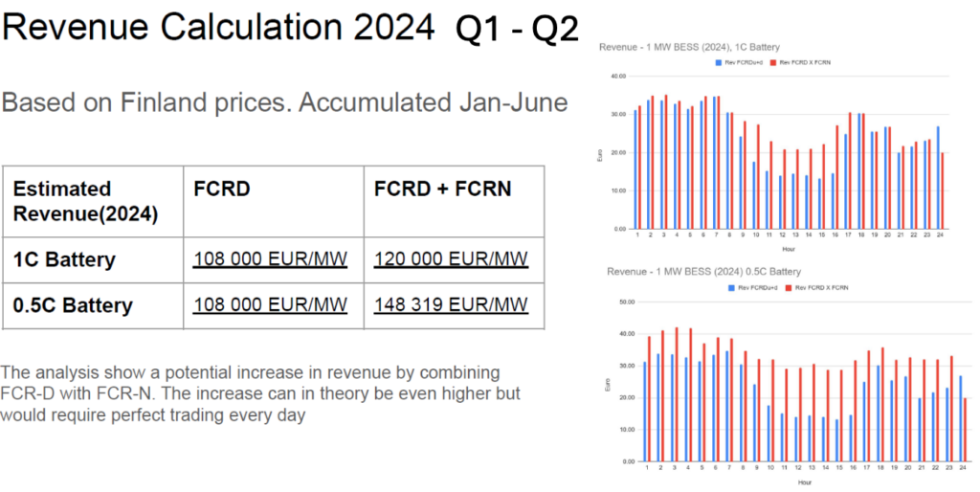980x492 pixels.
Task: Click 108 000 EUR/MW in 1C Battery row
Action: pyautogui.click(x=271, y=259)
